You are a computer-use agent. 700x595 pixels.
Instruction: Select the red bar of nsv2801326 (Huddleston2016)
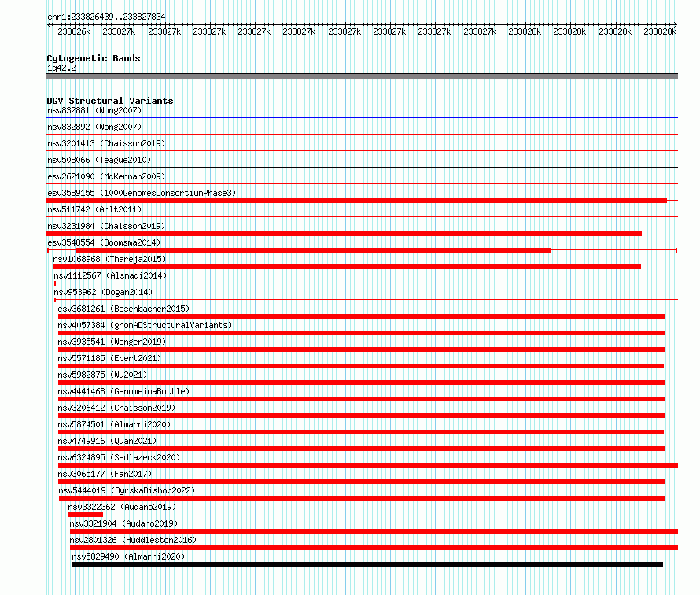374,548
